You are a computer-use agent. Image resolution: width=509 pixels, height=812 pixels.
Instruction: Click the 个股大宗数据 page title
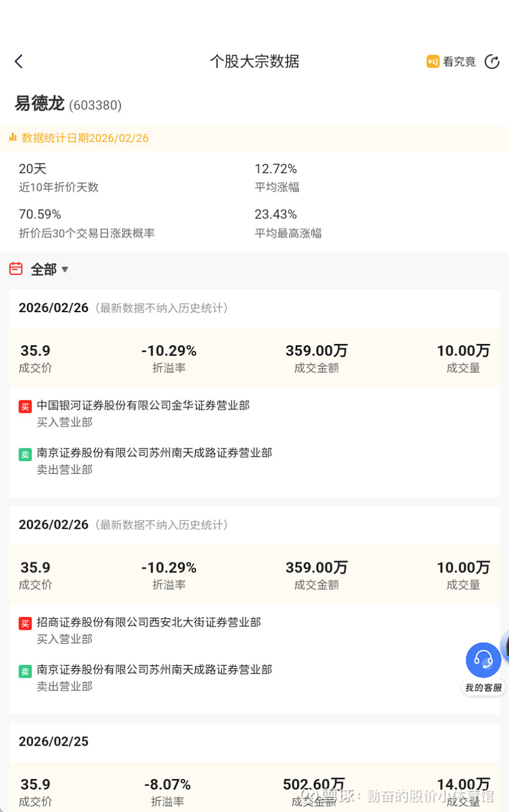click(x=254, y=61)
